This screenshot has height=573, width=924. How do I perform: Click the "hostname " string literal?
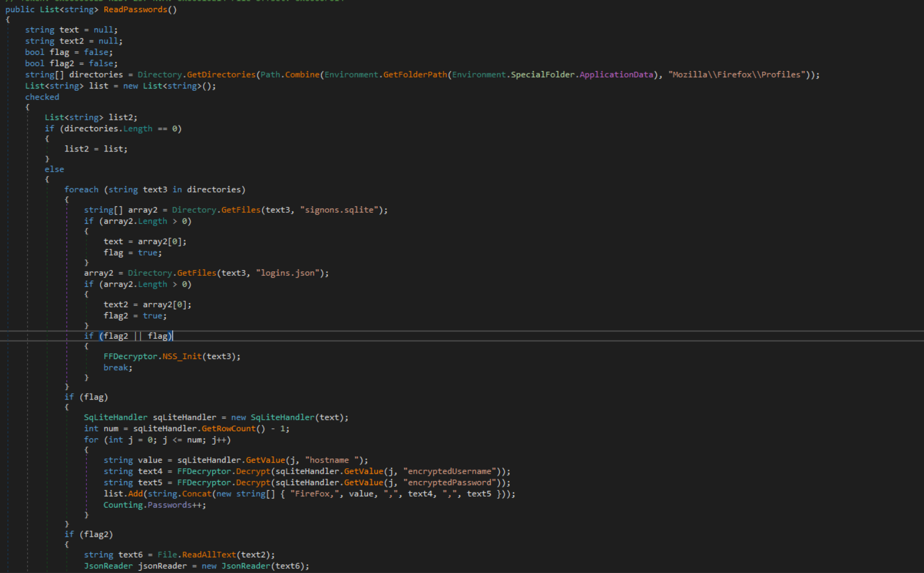[x=332, y=460]
